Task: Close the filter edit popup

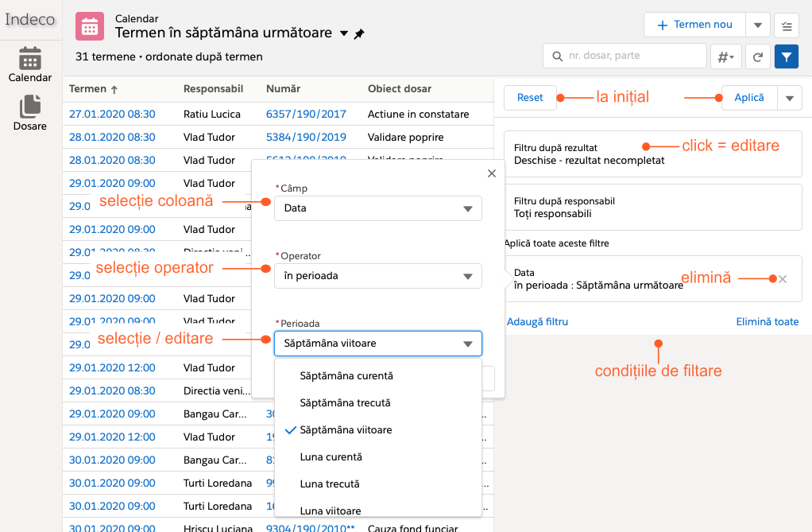Action: click(x=491, y=173)
